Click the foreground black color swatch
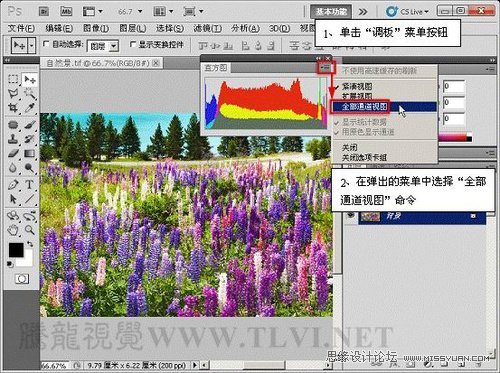This screenshot has width=500, height=373. coord(16,249)
